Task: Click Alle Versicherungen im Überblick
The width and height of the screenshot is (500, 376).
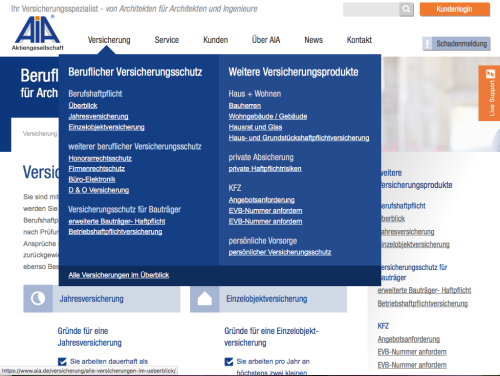Action: pyautogui.click(x=119, y=275)
